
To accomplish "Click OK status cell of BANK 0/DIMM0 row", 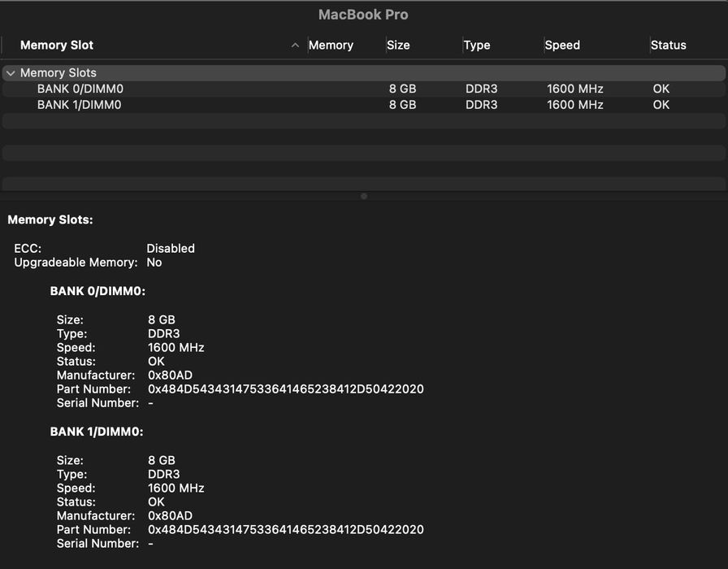I will (661, 89).
